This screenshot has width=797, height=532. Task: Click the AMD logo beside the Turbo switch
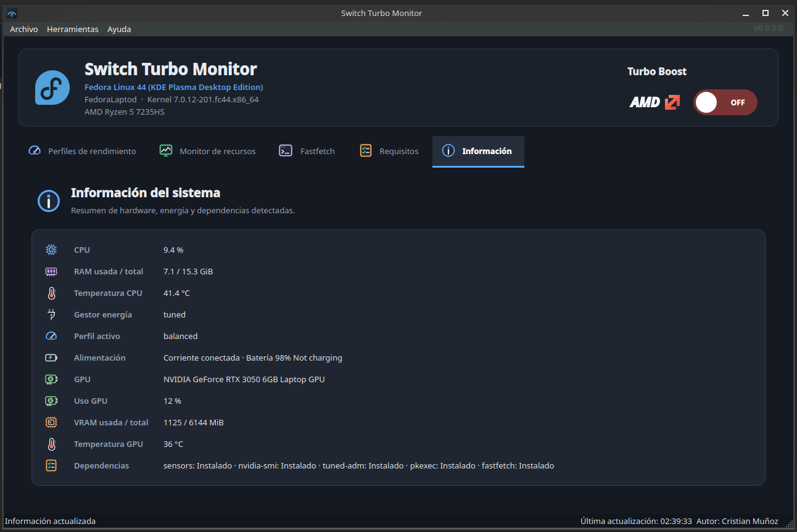coord(655,102)
